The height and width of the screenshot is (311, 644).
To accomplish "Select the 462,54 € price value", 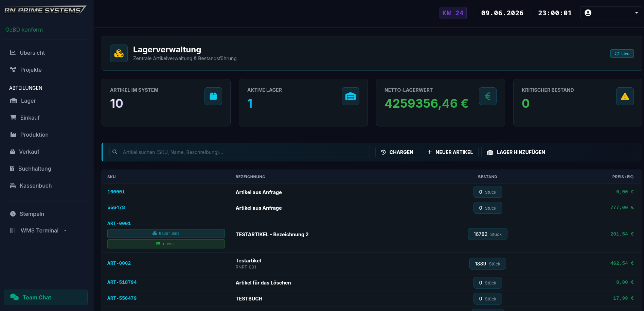I will click(622, 263).
